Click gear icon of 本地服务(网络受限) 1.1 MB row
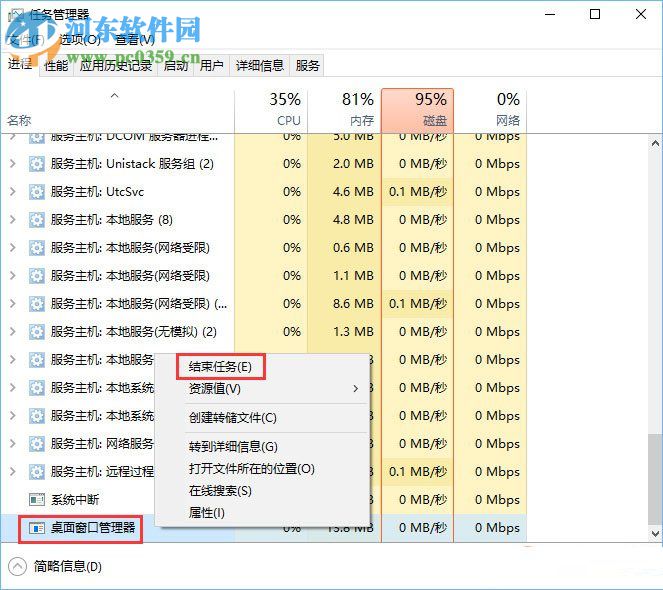 click(37, 276)
